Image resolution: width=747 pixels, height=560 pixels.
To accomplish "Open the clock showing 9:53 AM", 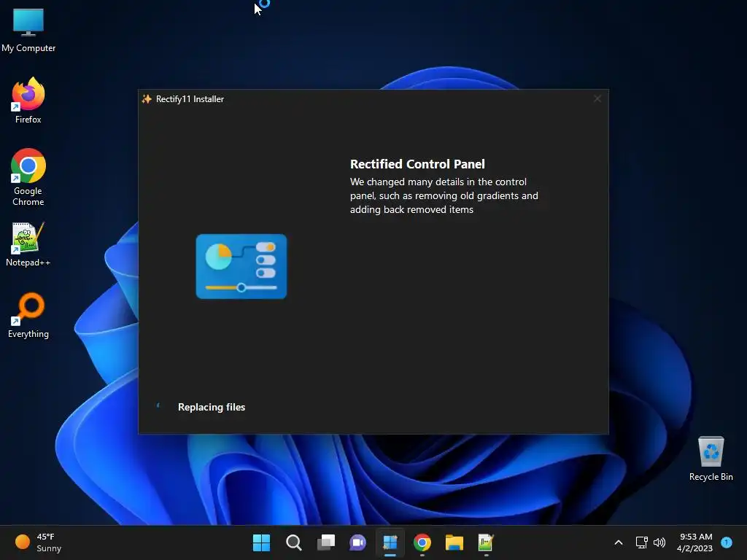I will pos(694,542).
